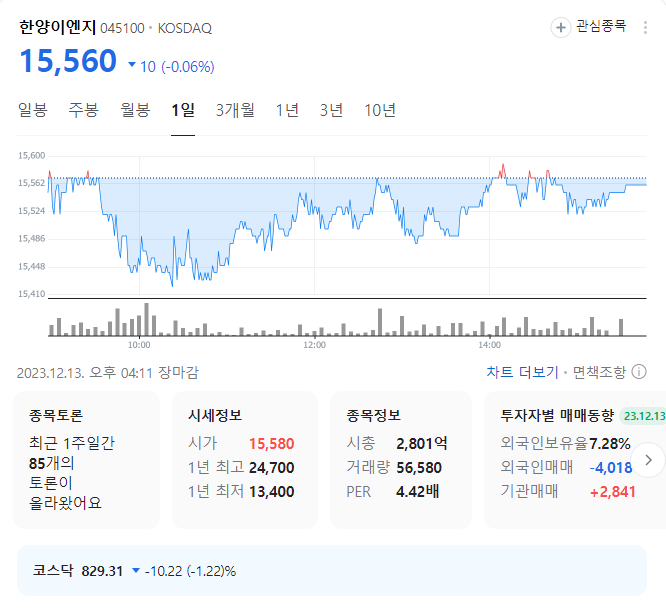Screen dimensions: 666x609
Task: Click the 코스닥 829.31 index bar
Action: click(x=332, y=570)
